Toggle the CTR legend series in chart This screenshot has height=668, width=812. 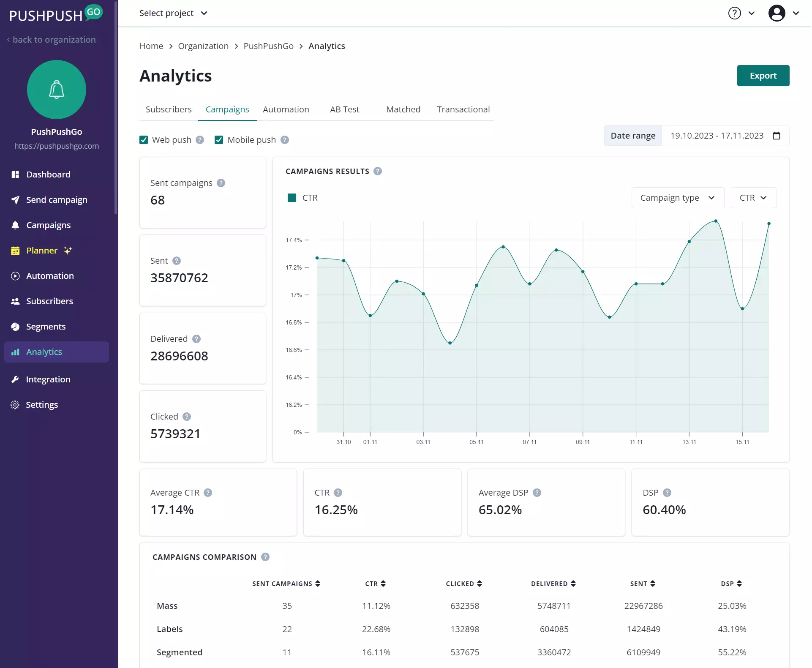click(x=302, y=198)
